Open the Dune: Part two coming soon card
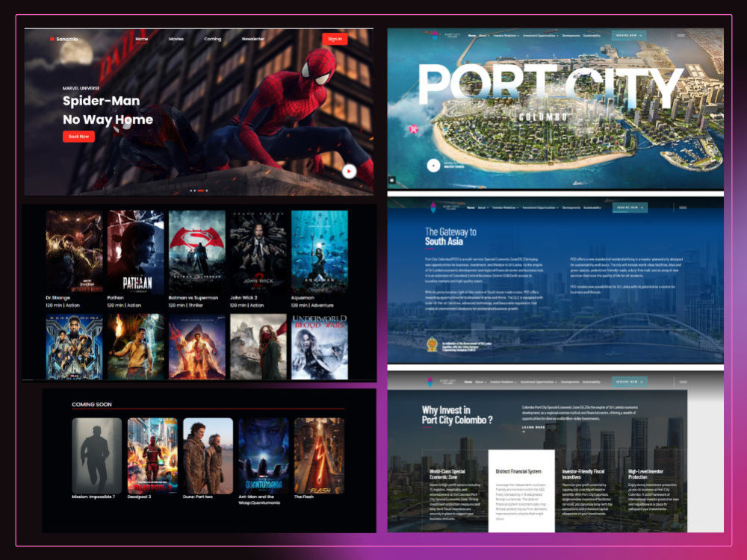This screenshot has width=747, height=560. tap(208, 455)
